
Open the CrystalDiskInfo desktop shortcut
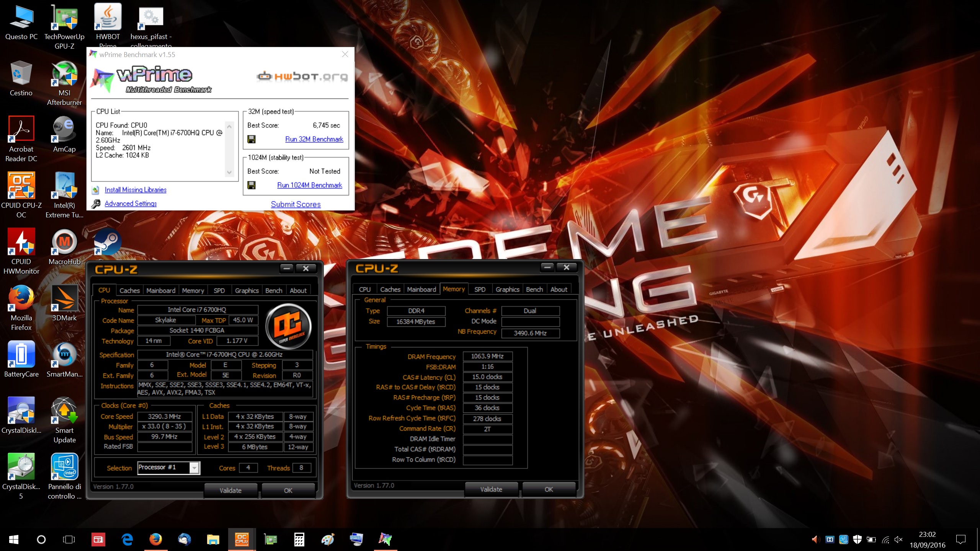(21, 416)
